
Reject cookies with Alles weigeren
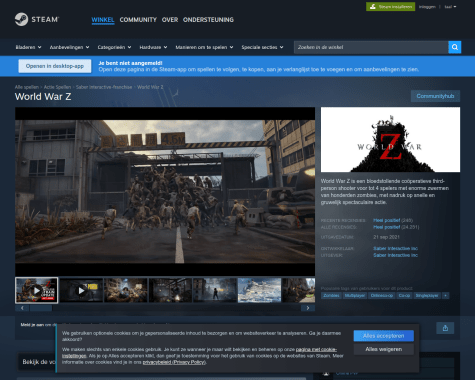(x=384, y=349)
